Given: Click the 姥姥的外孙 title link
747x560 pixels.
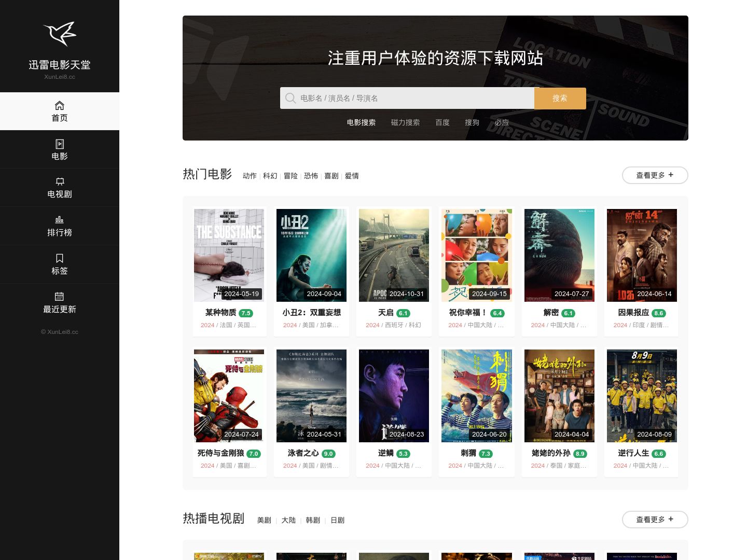Looking at the screenshot, I should (x=551, y=453).
